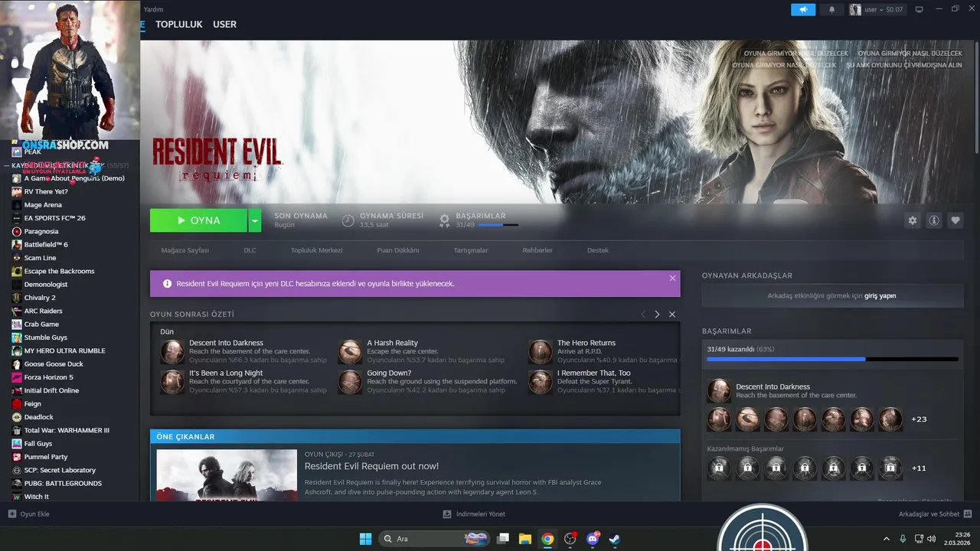
Task: Open Discord from the taskbar
Action: tap(593, 539)
